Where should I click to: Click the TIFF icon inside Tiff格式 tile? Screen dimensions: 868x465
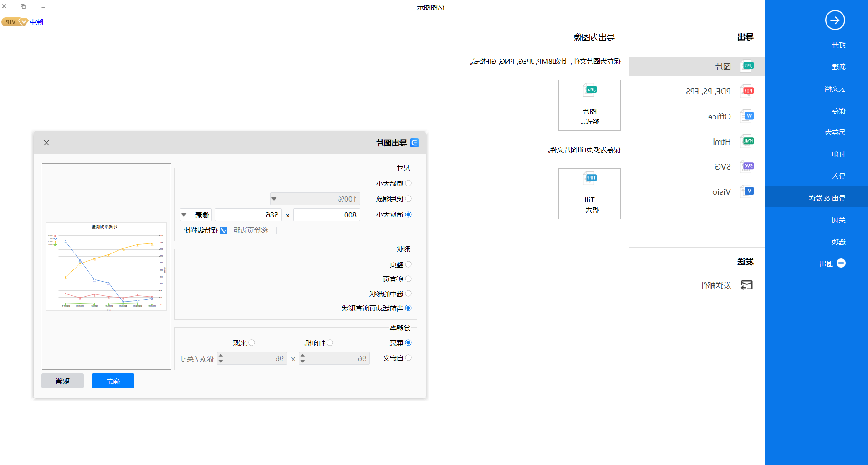click(x=590, y=178)
